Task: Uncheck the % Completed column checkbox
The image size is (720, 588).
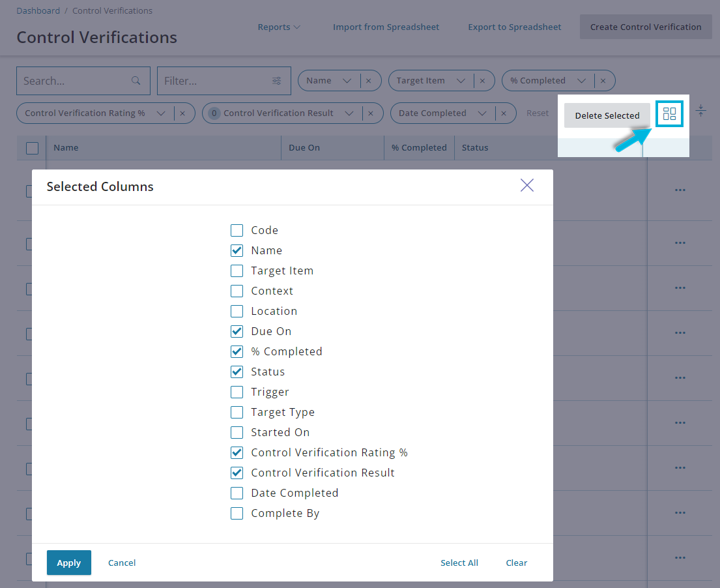Action: click(237, 351)
